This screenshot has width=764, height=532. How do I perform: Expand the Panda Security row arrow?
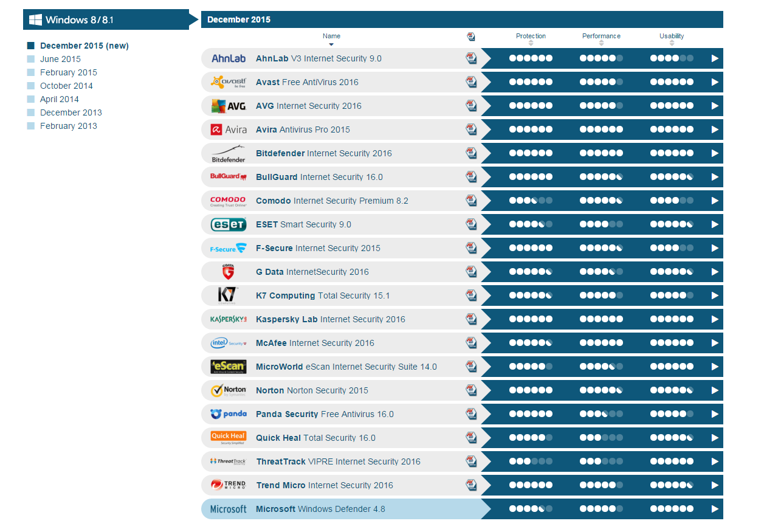point(715,414)
